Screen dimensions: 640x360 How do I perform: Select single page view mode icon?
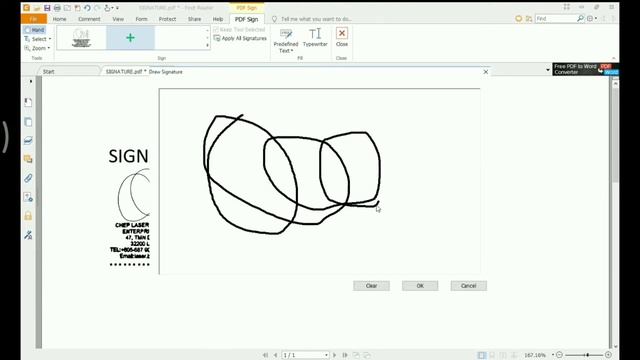[482, 355]
